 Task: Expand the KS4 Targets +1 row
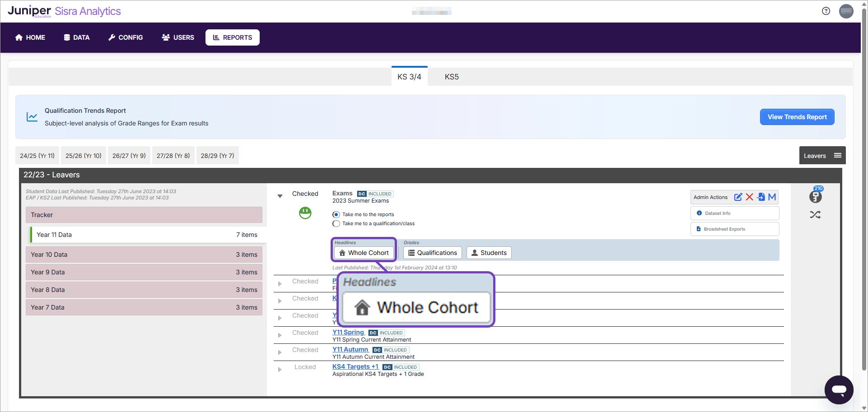coord(280,370)
